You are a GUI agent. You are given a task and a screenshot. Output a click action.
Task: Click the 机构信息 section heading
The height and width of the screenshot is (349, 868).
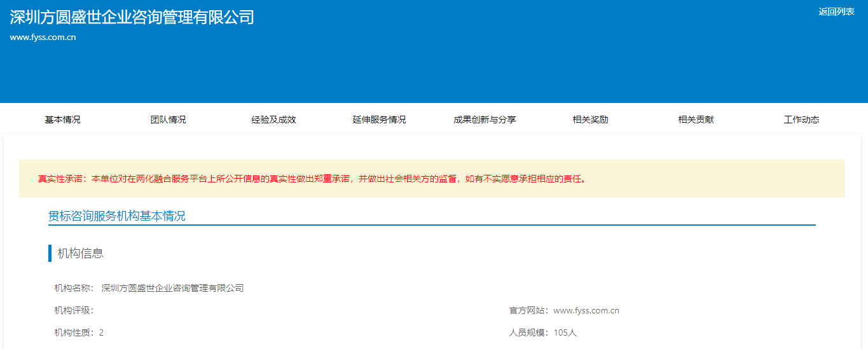(81, 254)
